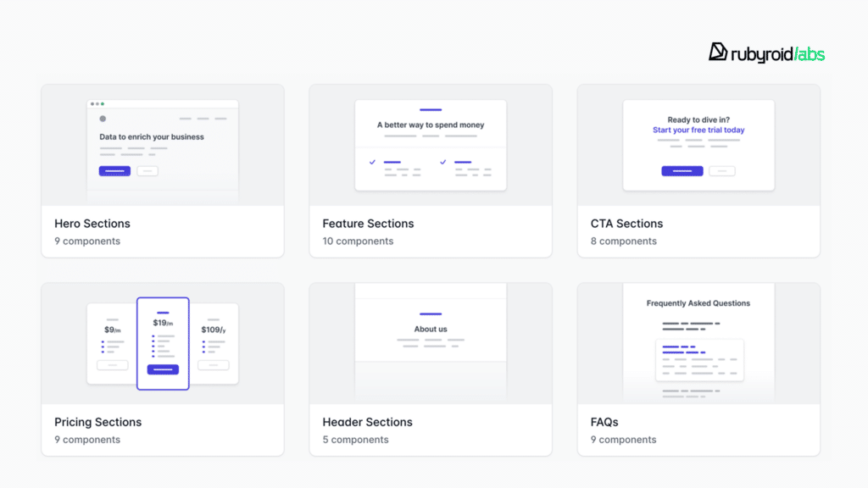This screenshot has width=868, height=488.
Task: Click the Rubyroid Labs logo icon
Action: 718,53
